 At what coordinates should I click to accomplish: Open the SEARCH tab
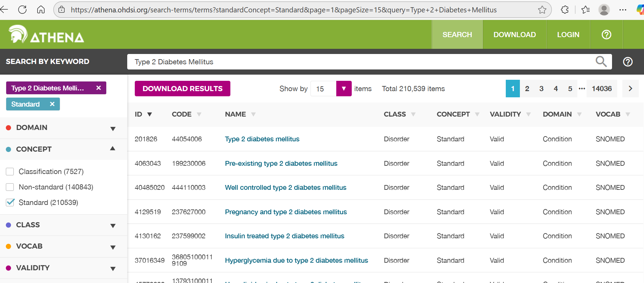click(457, 34)
